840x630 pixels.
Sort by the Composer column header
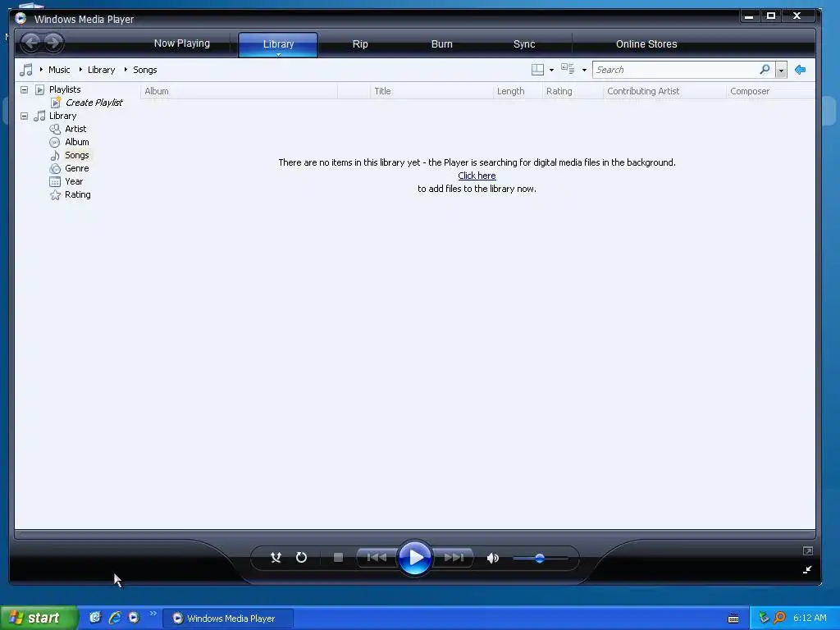tap(770, 91)
